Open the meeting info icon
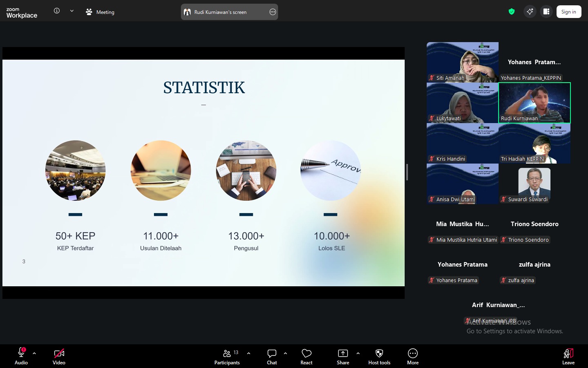 click(x=57, y=11)
